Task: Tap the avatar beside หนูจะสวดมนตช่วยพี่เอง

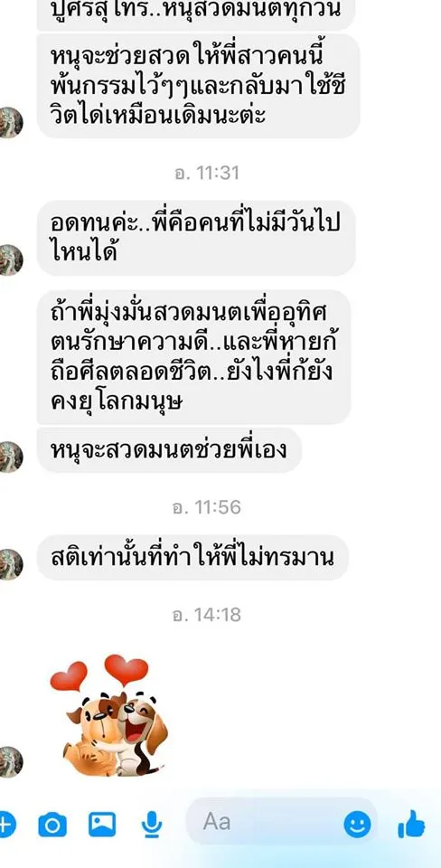Action: (x=10, y=457)
